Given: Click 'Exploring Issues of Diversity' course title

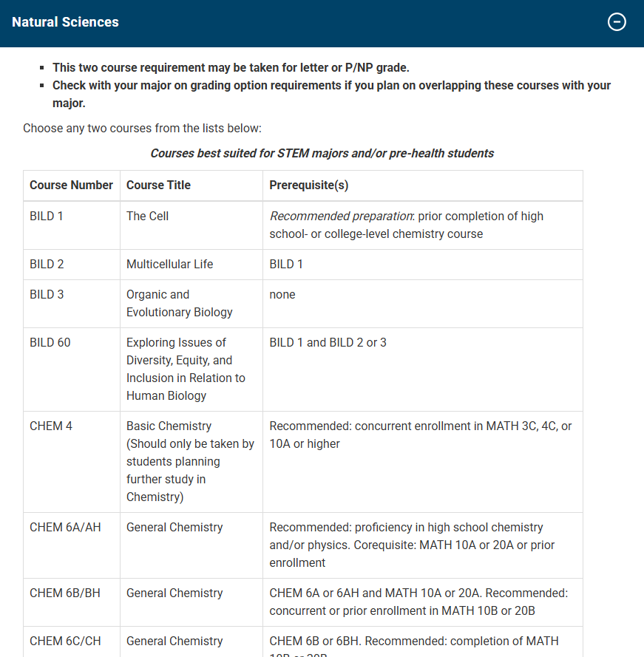Looking at the screenshot, I should point(185,369).
